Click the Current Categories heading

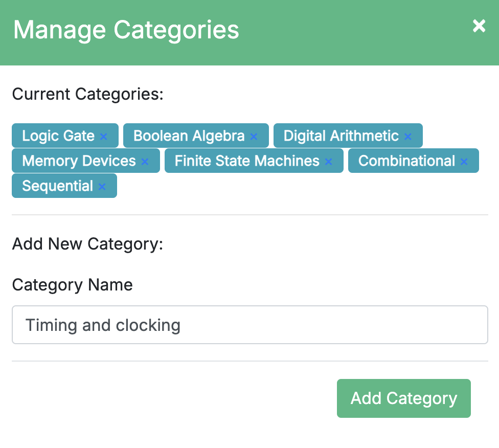click(87, 94)
